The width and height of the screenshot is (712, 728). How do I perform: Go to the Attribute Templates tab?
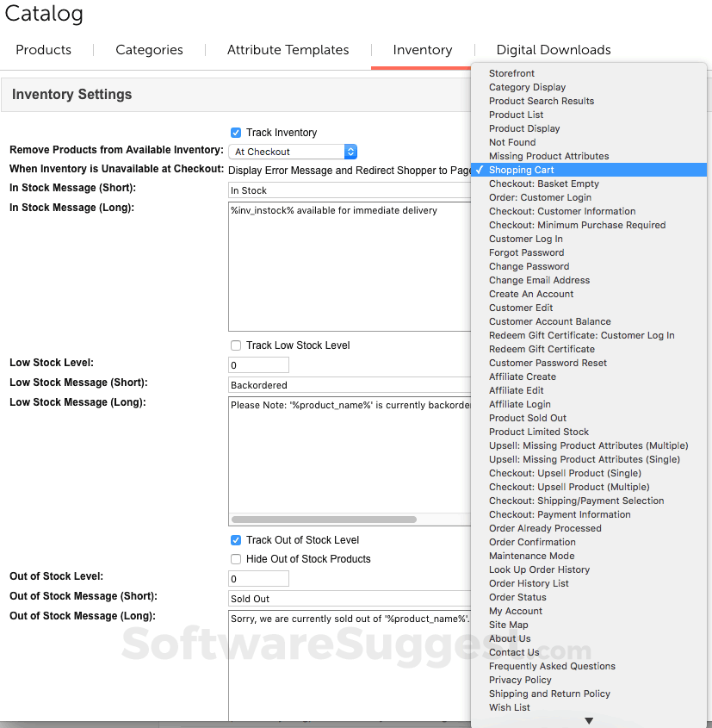pyautogui.click(x=288, y=50)
